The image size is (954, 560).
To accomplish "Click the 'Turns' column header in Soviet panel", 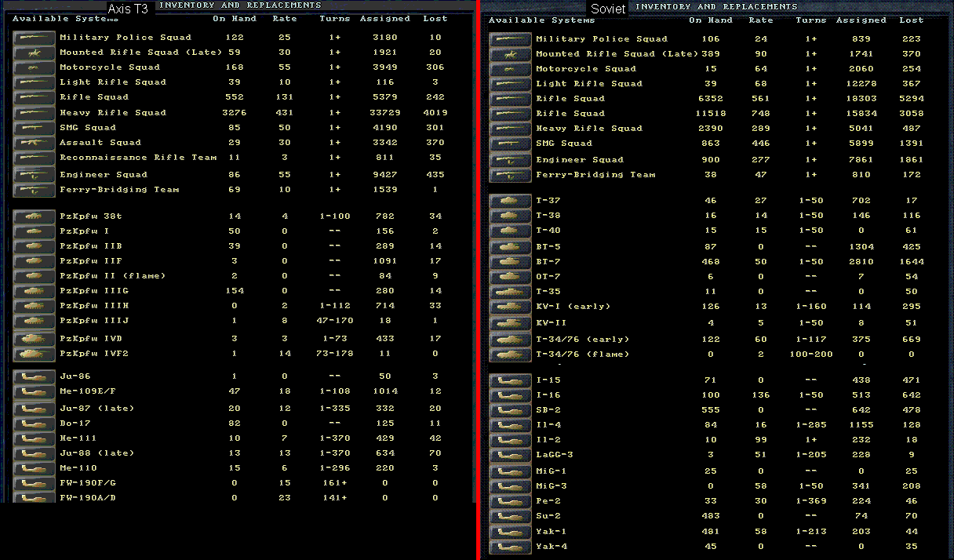I will point(810,20).
